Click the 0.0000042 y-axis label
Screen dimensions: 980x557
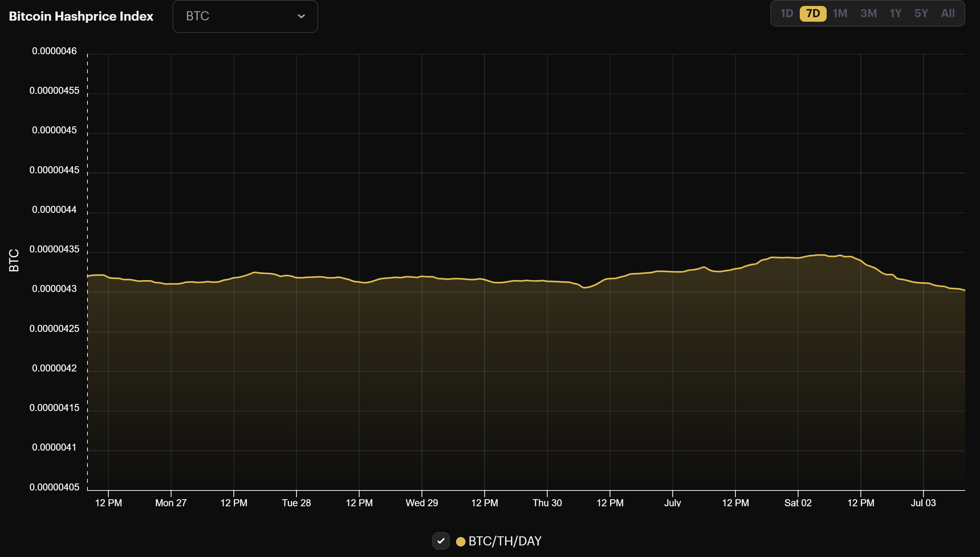click(x=54, y=368)
